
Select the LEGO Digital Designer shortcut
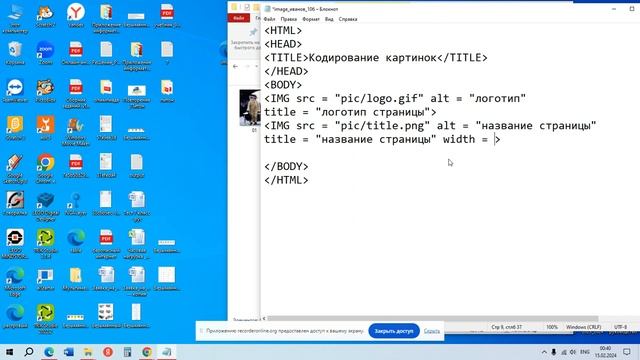(45, 206)
